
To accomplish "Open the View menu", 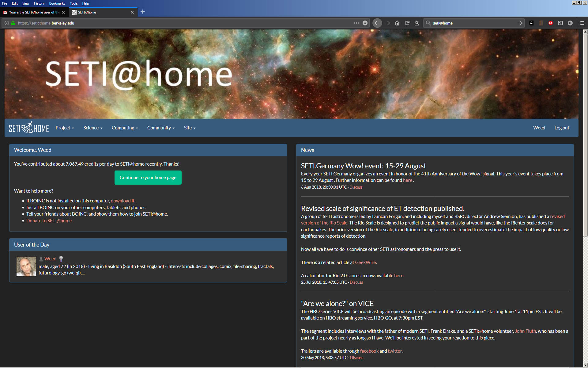I will (26, 3).
